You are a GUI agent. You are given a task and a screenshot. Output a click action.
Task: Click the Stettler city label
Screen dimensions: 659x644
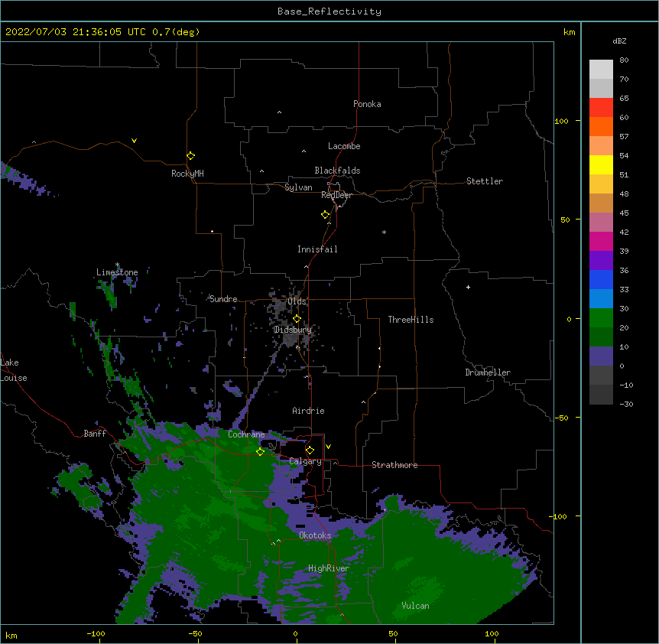pos(485,181)
